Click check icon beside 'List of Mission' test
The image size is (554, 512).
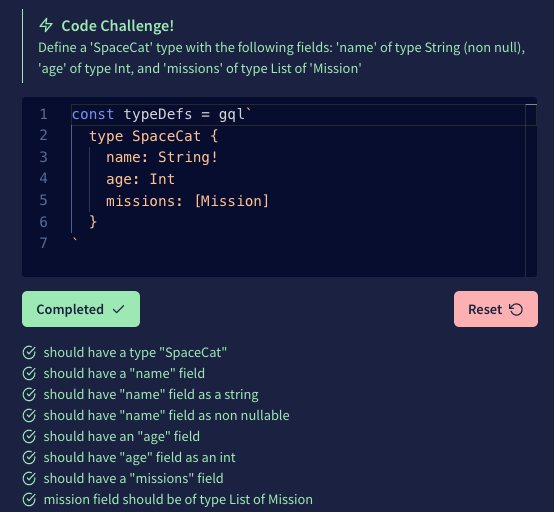29,500
